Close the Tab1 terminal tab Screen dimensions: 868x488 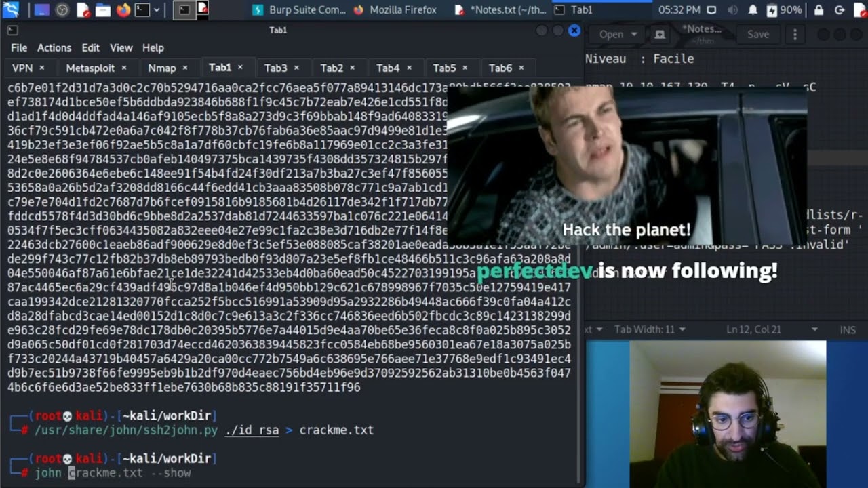[240, 67]
